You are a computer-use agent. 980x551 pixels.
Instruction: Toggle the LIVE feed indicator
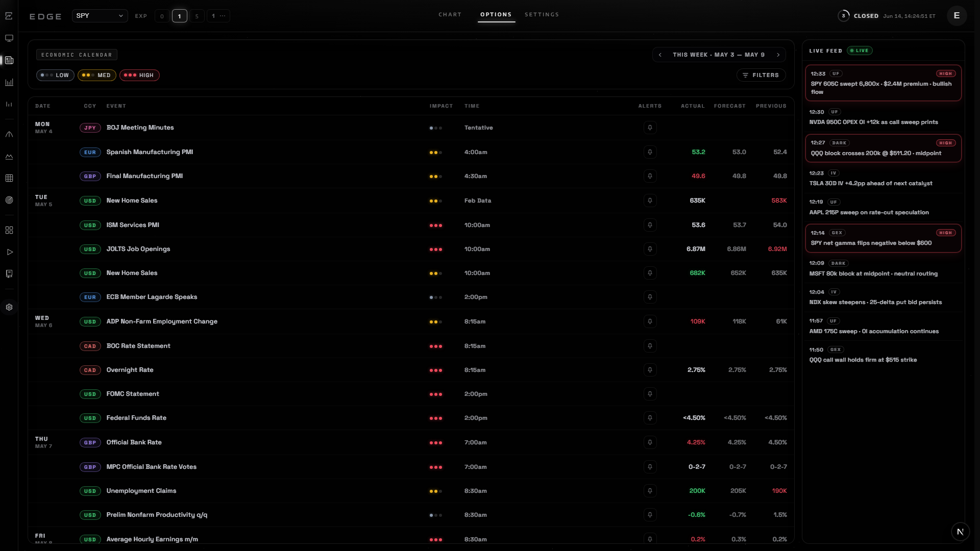[860, 51]
